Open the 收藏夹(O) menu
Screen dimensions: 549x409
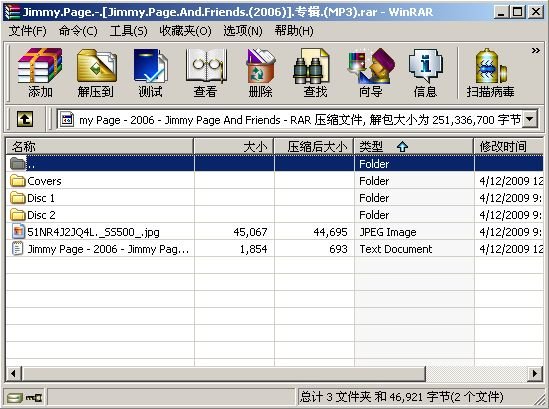pyautogui.click(x=185, y=31)
